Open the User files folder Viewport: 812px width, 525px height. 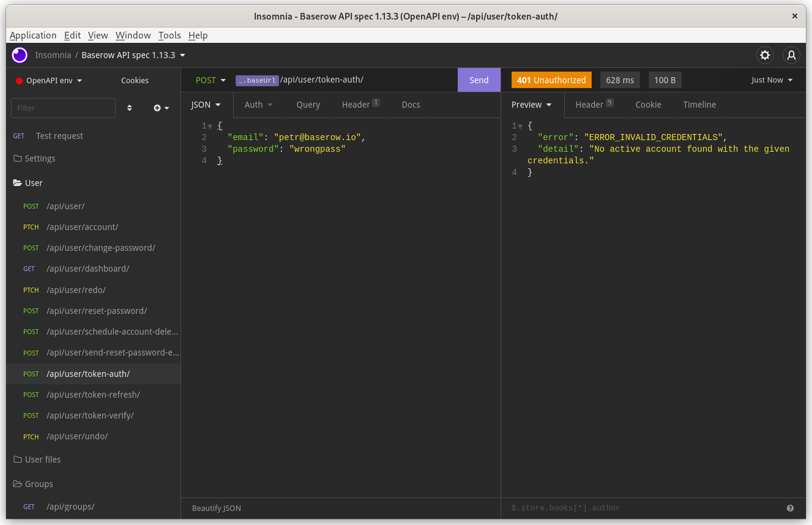click(42, 460)
